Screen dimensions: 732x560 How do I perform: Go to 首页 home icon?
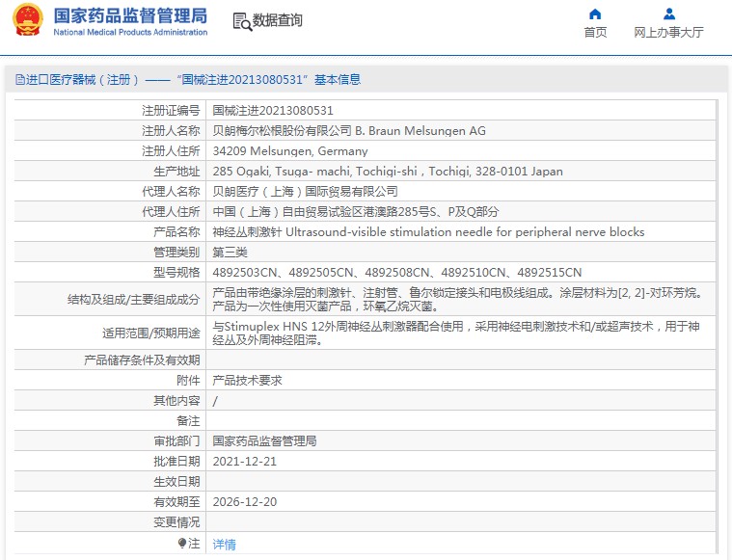(595, 14)
